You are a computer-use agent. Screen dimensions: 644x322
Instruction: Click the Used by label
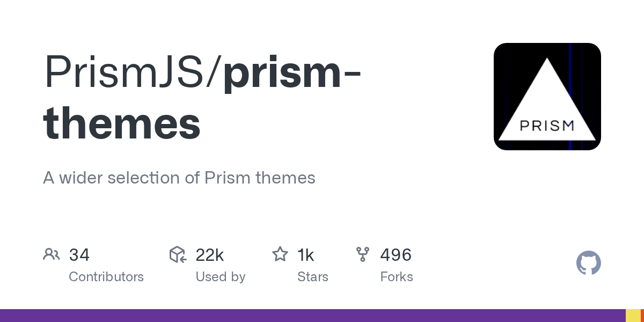[x=221, y=277]
